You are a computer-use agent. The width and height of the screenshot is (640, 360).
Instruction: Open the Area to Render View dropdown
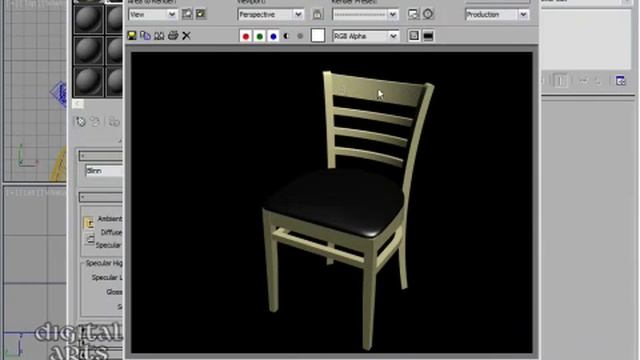click(x=153, y=14)
